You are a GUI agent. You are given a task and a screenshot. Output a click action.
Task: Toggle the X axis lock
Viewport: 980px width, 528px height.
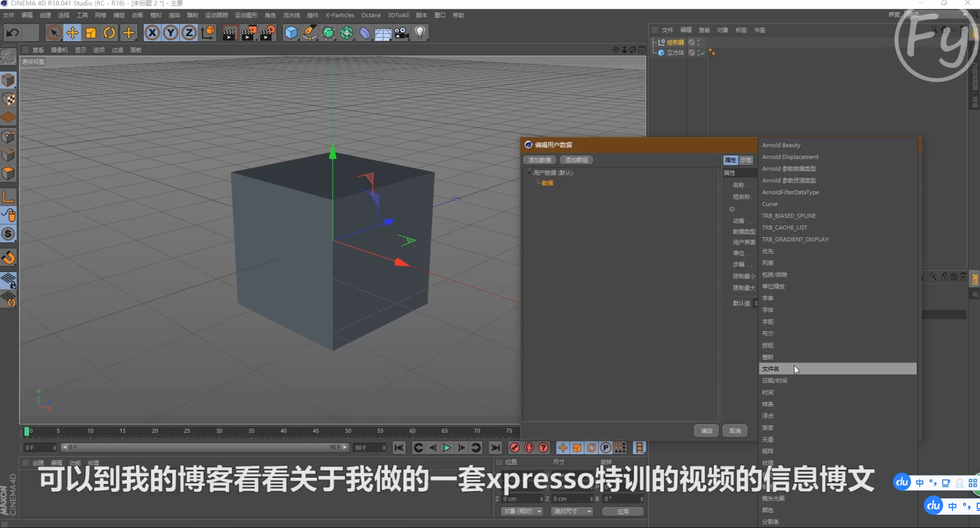152,33
